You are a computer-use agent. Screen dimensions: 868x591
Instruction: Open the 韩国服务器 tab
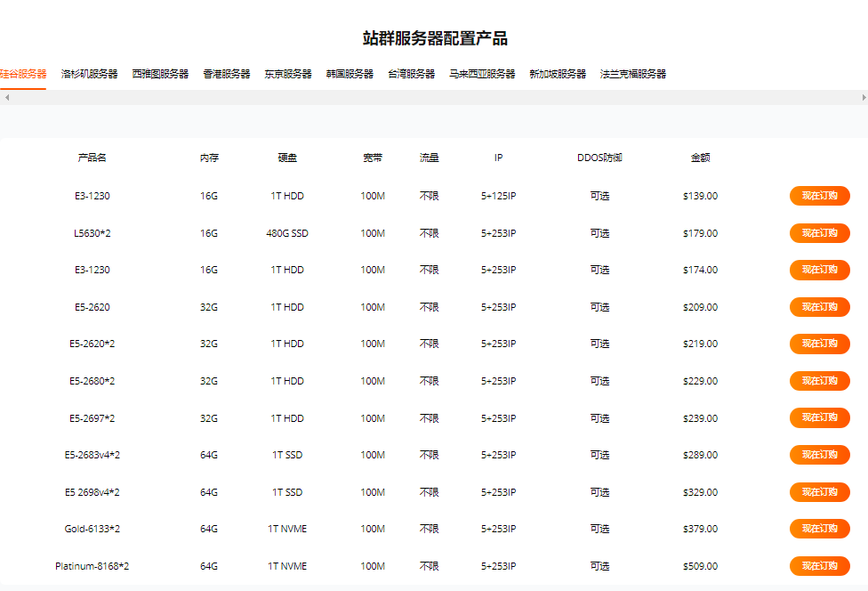click(350, 74)
